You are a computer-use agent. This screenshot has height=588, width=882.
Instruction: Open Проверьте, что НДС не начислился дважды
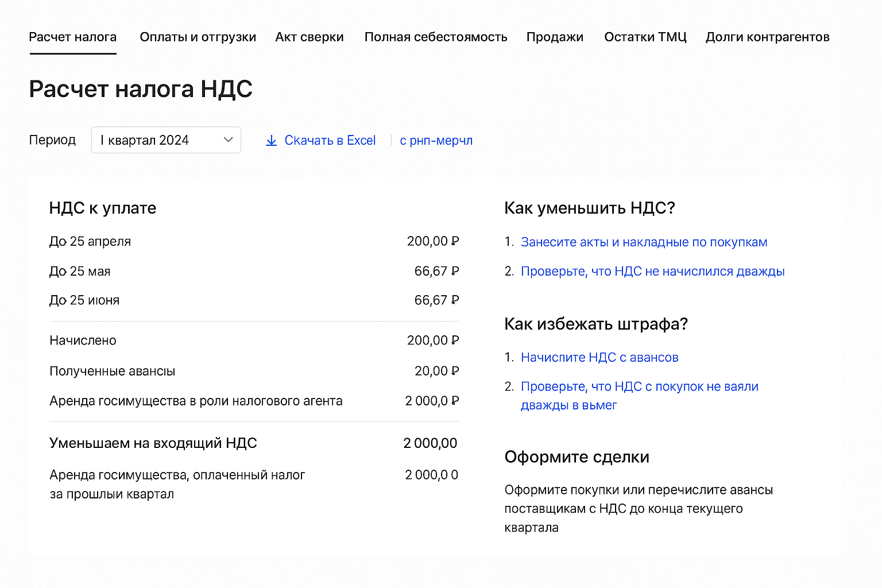click(652, 271)
